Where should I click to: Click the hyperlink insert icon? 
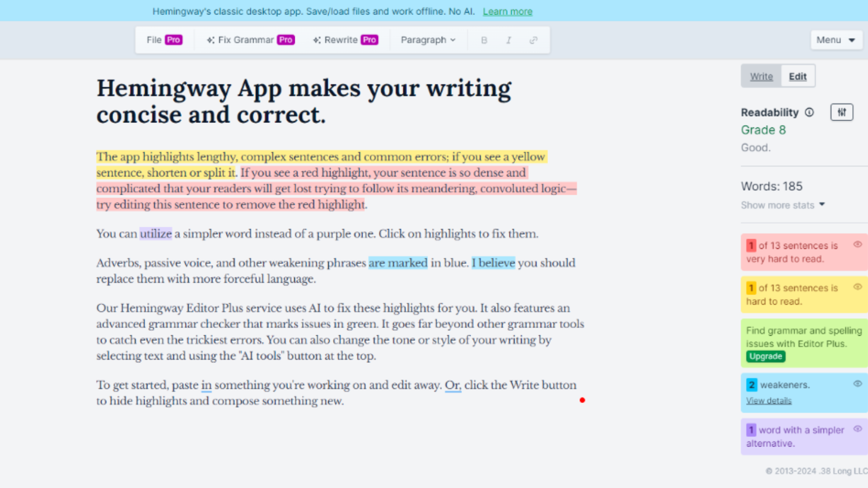(x=533, y=40)
